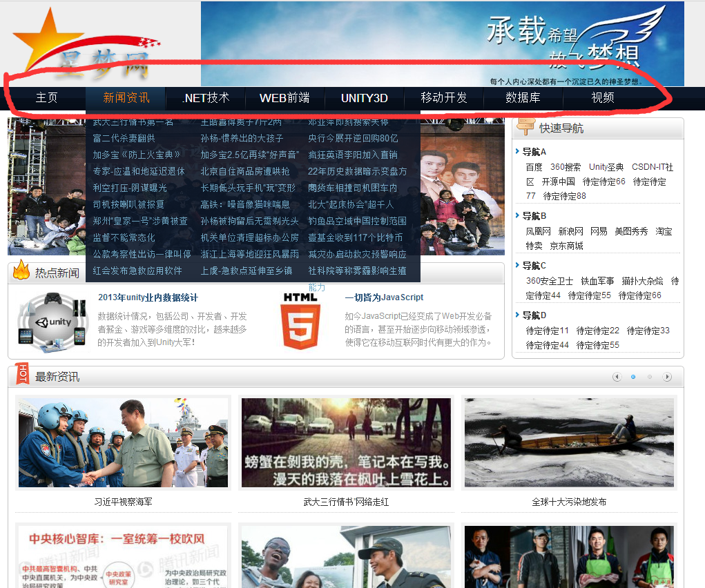The image size is (705, 588).
Task: Visit 京东商城 link in 导航B
Action: point(566,246)
